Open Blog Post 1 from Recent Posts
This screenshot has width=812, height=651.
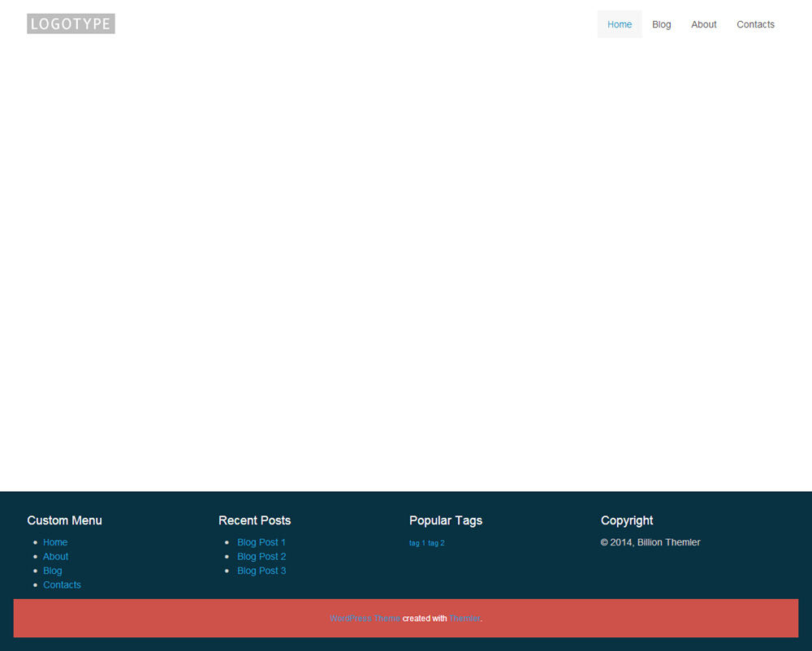pyautogui.click(x=261, y=542)
